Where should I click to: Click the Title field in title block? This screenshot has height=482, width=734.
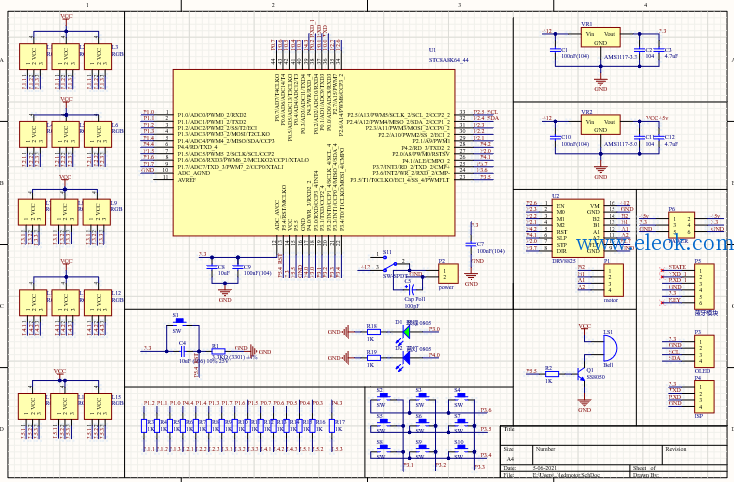[x=614, y=435]
